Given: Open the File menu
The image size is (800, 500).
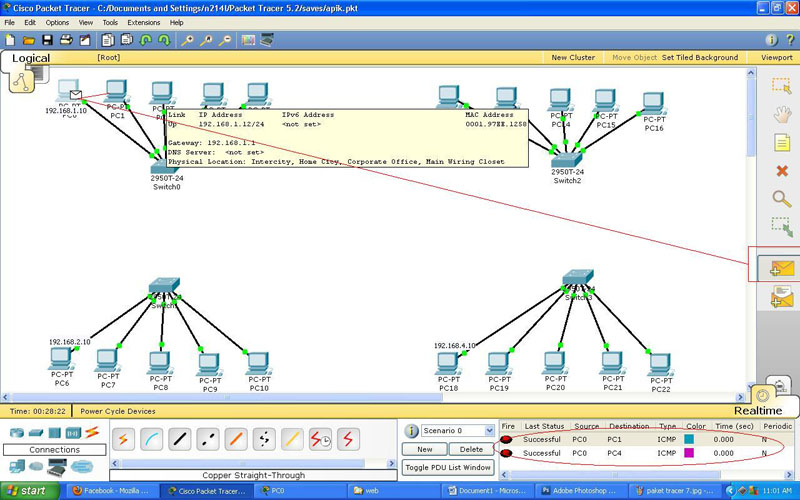Looking at the screenshot, I should (10, 22).
